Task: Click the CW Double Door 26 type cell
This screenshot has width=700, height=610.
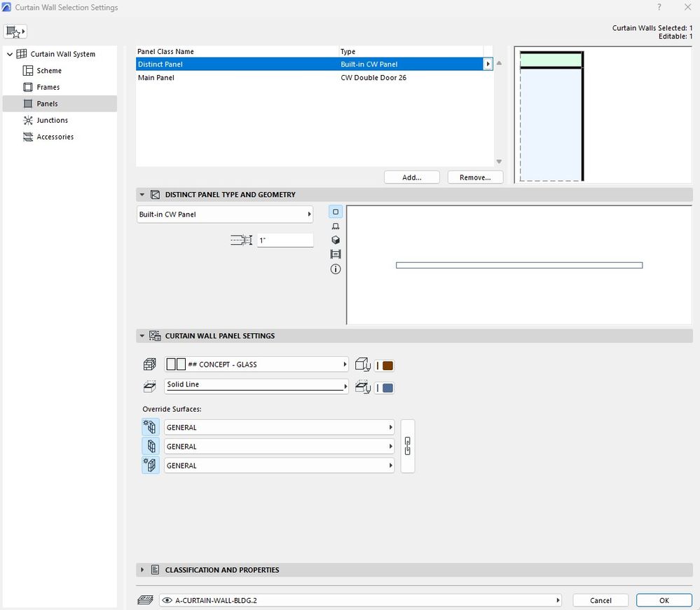Action: pos(373,78)
